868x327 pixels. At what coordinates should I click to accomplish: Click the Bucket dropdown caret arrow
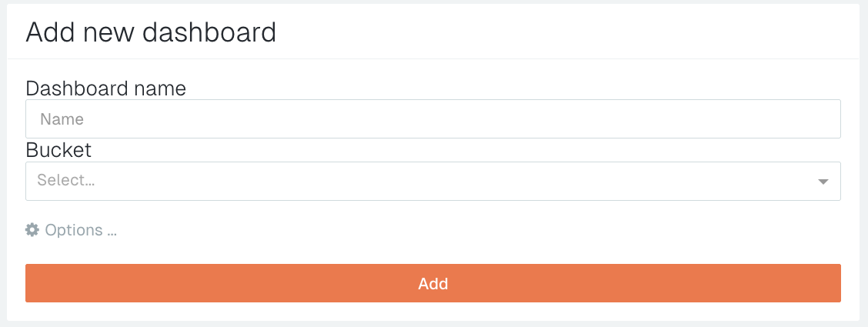pyautogui.click(x=823, y=182)
